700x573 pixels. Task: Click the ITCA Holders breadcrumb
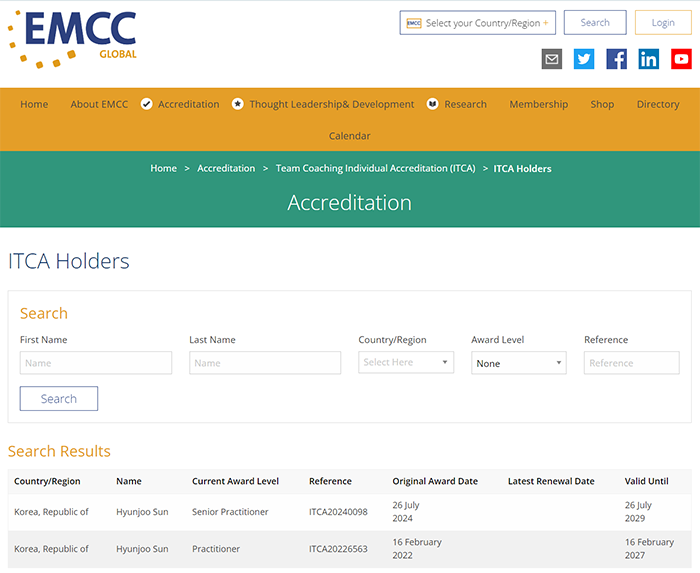point(522,168)
